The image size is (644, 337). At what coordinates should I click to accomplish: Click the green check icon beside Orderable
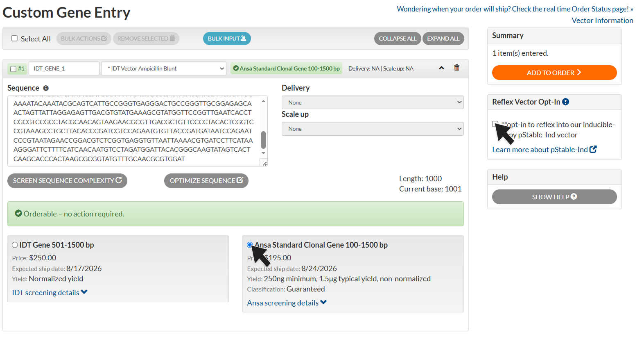pos(18,214)
